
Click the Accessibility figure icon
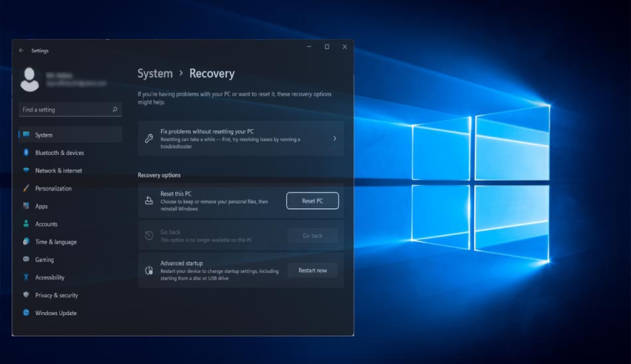pyautogui.click(x=26, y=277)
